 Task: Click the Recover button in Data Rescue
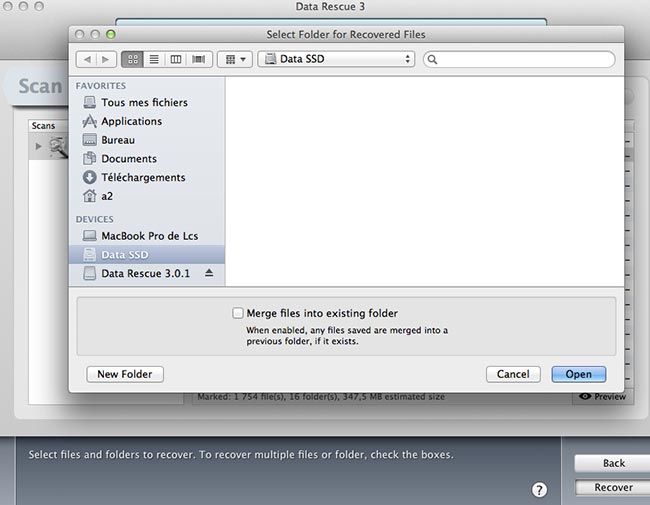(x=614, y=487)
